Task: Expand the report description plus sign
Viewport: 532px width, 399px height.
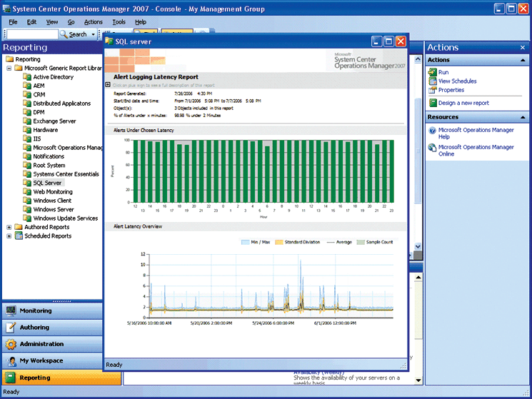Action: 108,85
